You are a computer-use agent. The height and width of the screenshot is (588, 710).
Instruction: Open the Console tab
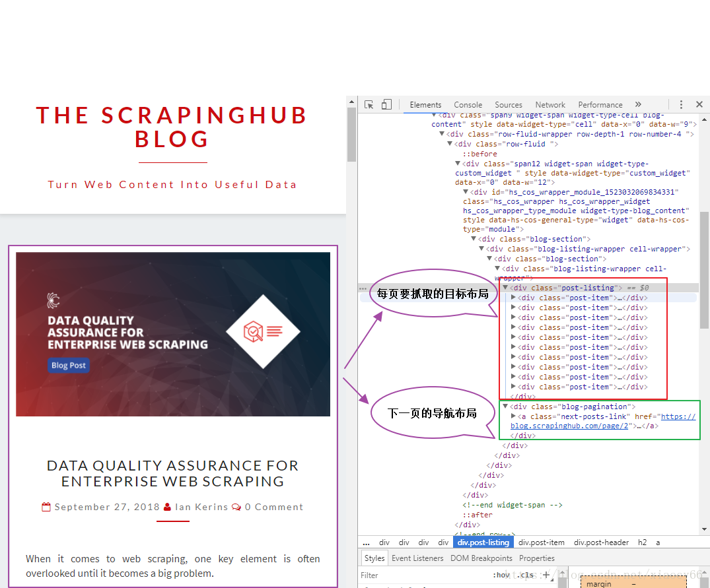[468, 104]
